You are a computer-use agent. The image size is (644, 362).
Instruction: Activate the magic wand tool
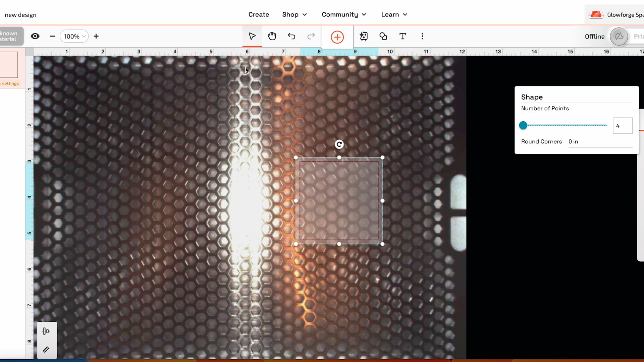point(363,36)
